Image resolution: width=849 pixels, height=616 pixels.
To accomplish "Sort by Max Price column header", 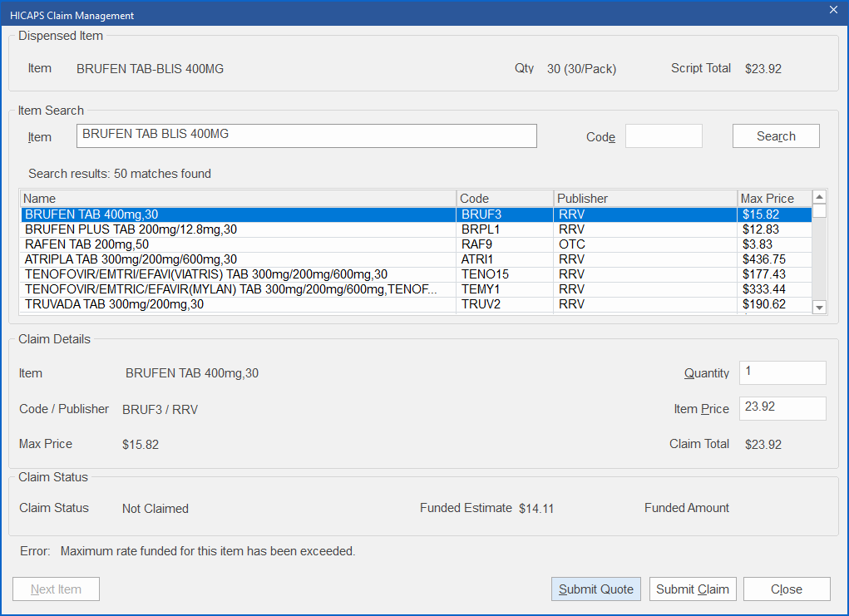I will click(773, 199).
